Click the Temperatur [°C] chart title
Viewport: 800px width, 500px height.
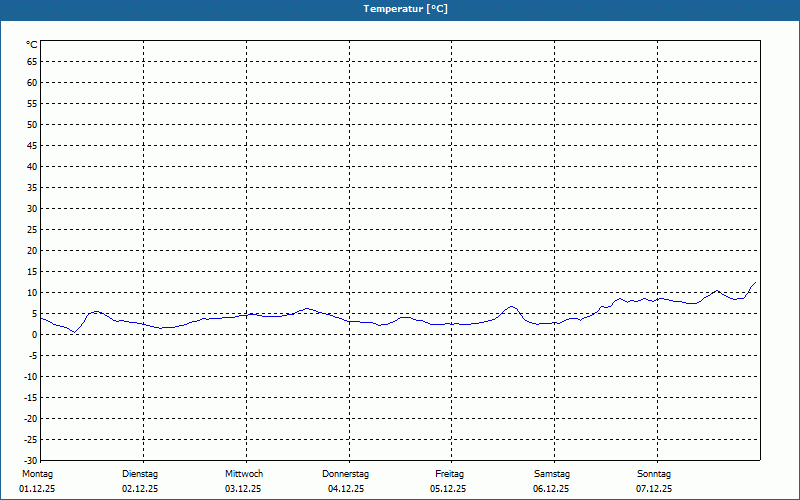pyautogui.click(x=406, y=9)
